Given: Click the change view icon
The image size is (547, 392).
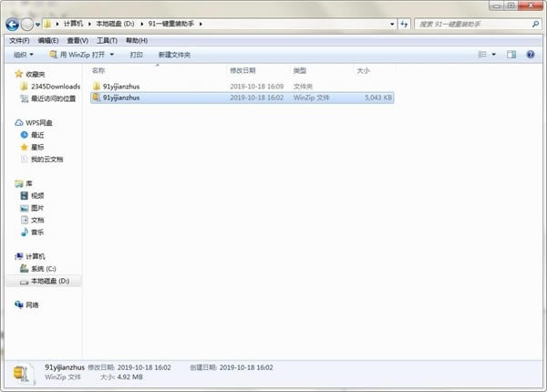Looking at the screenshot, I should tap(482, 55).
